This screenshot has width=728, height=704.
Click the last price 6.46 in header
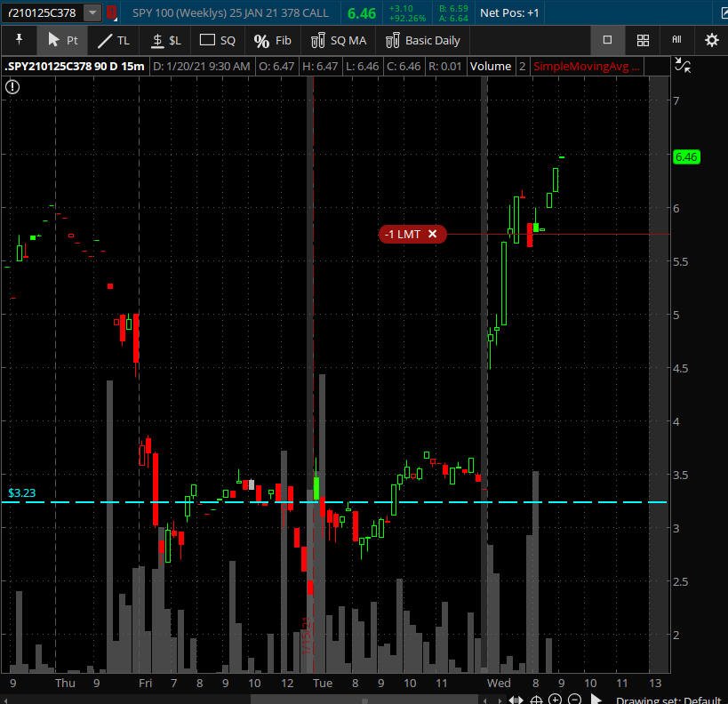(x=361, y=13)
